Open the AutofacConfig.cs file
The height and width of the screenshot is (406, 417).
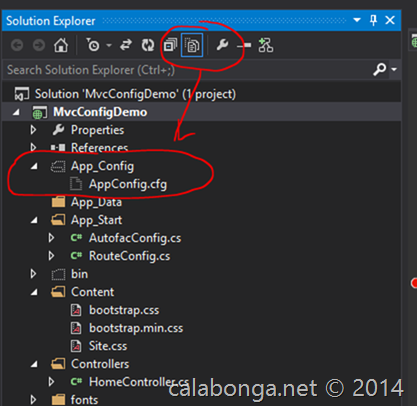[x=135, y=238]
